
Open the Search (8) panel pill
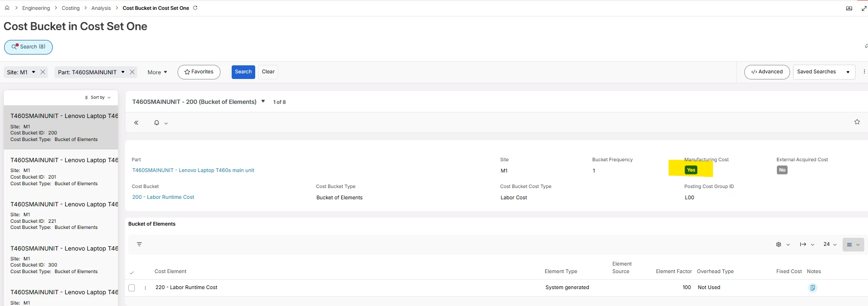(28, 47)
